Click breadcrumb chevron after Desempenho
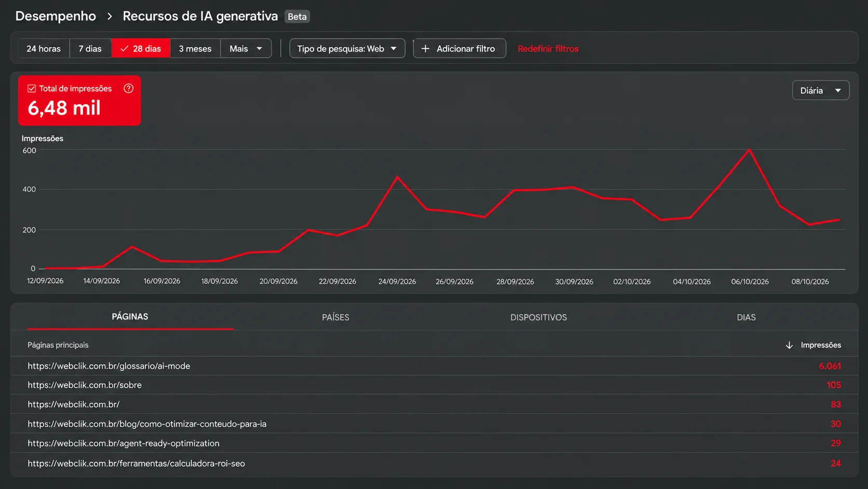868x489 pixels. click(x=110, y=16)
